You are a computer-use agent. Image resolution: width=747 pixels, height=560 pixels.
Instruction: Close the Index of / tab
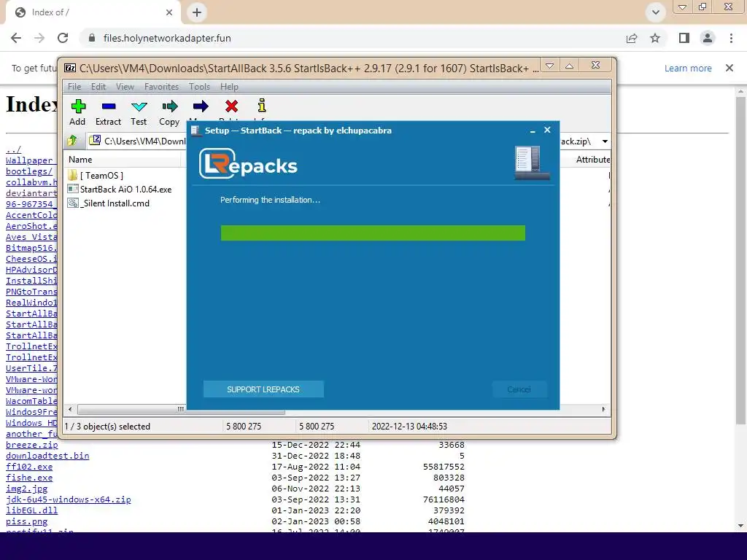coord(169,12)
